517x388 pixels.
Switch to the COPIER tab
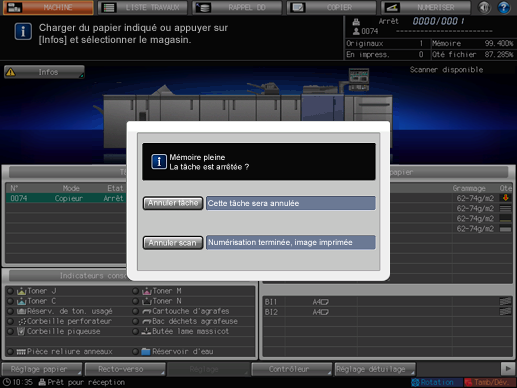click(x=331, y=7)
